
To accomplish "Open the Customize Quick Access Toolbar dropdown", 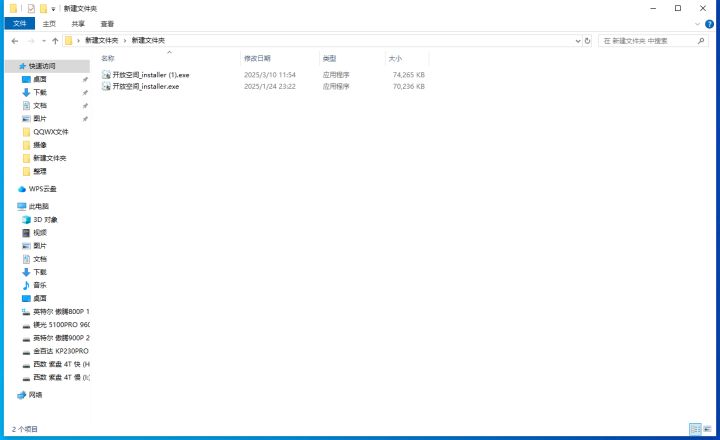I will click(53, 9).
